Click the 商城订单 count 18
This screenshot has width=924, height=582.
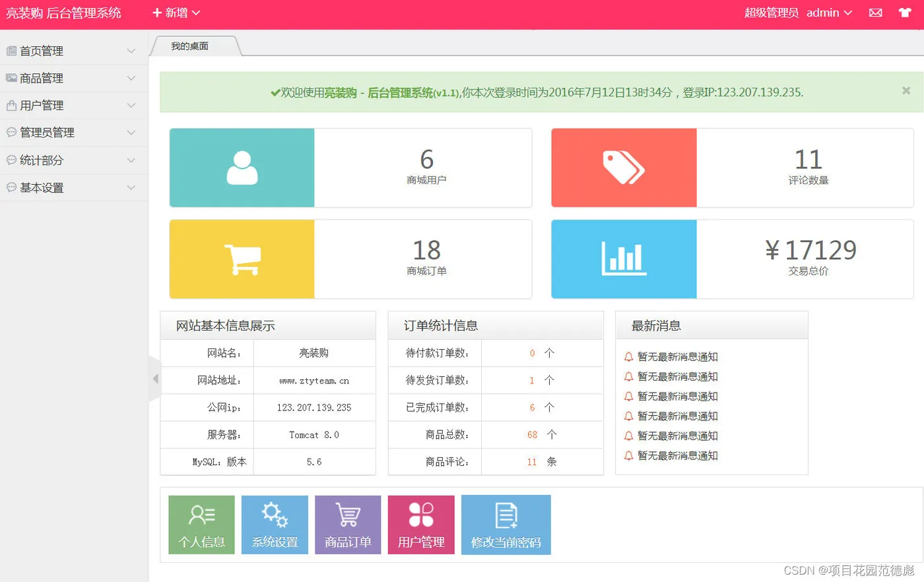(x=427, y=250)
